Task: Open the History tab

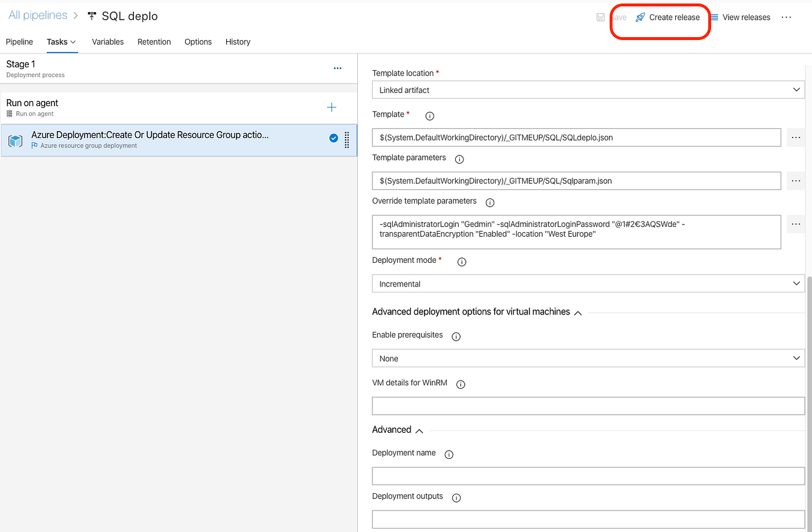Action: [238, 42]
